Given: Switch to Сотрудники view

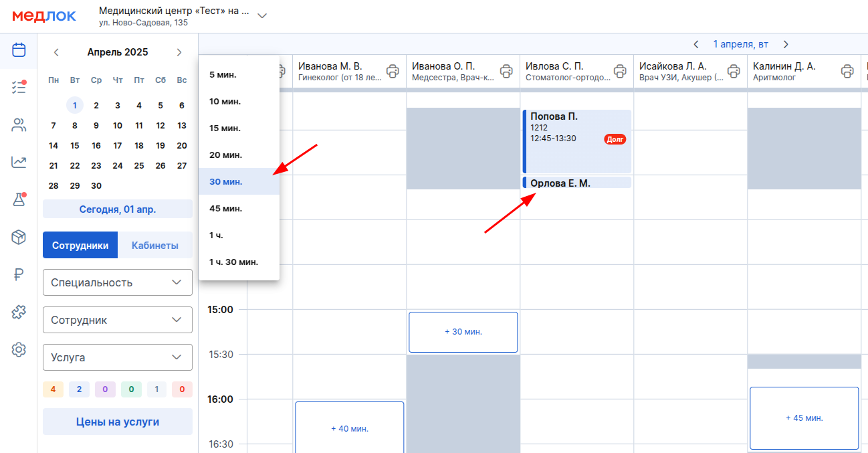Looking at the screenshot, I should [80, 245].
